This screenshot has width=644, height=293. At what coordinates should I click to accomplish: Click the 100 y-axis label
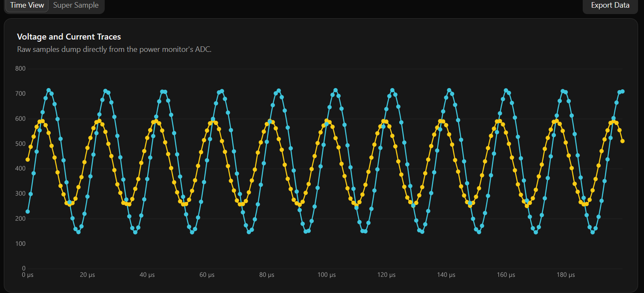click(x=20, y=244)
